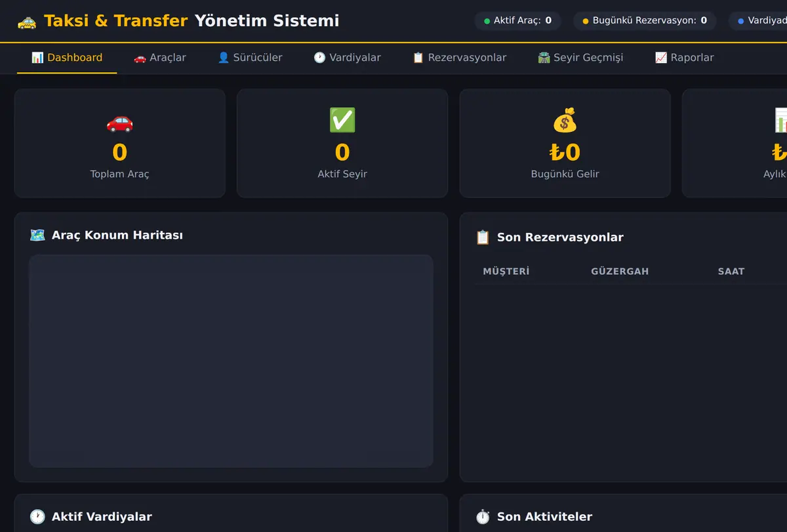This screenshot has height=532, width=787.
Task: Click the MÜŞTERİ column header
Action: (506, 272)
